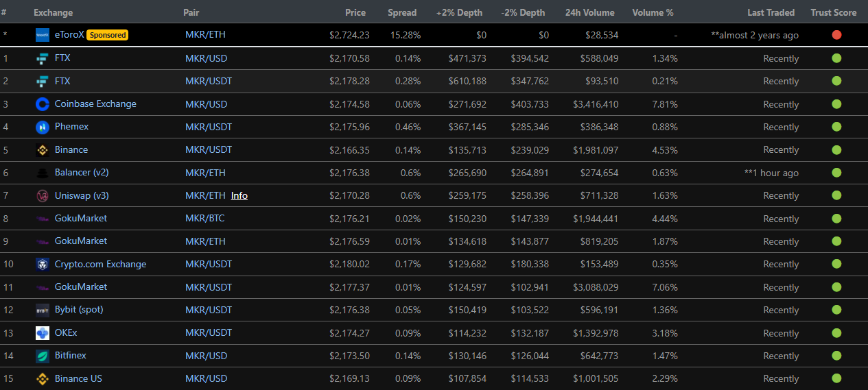The width and height of the screenshot is (868, 390).
Task: Click the green trust score dot for Balancer (v2)
Action: 836,173
